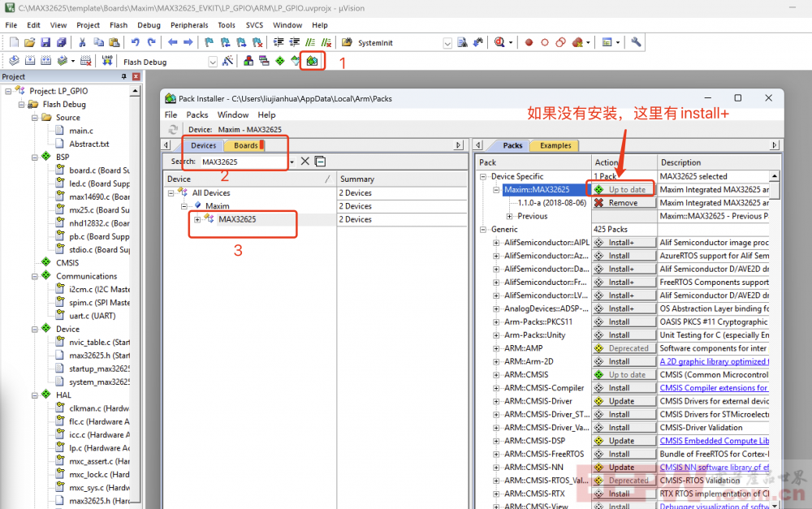Open Options for Target magic wand icon
The height and width of the screenshot is (509, 812).
tap(227, 61)
